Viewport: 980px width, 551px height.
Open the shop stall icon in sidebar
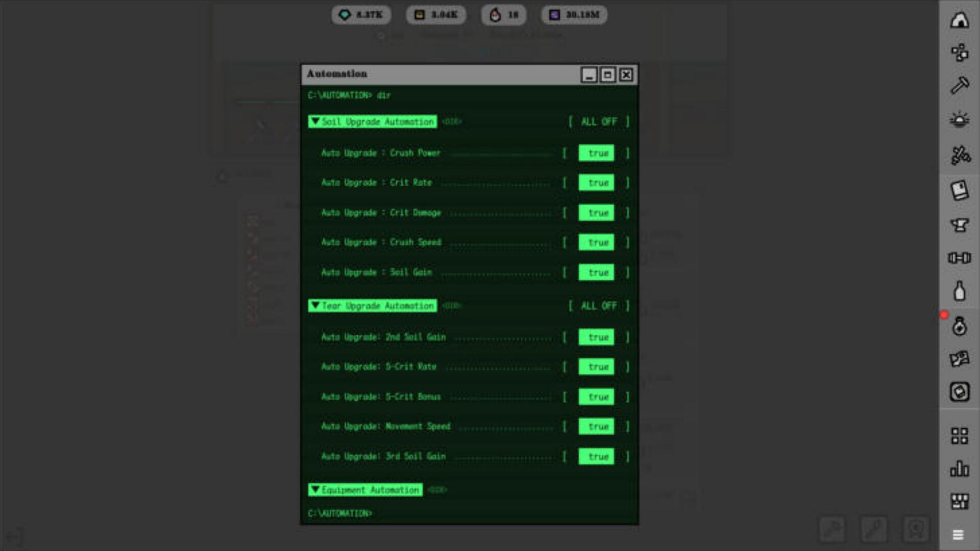(x=960, y=501)
